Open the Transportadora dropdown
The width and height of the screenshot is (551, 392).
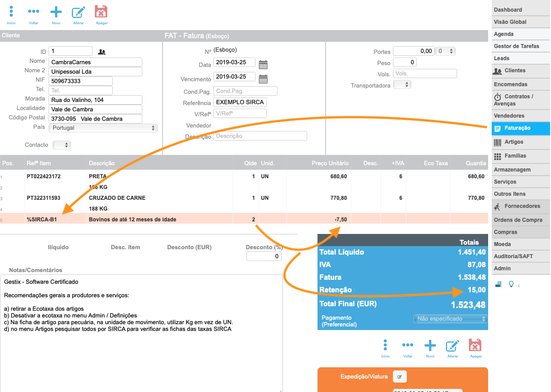pos(402,84)
